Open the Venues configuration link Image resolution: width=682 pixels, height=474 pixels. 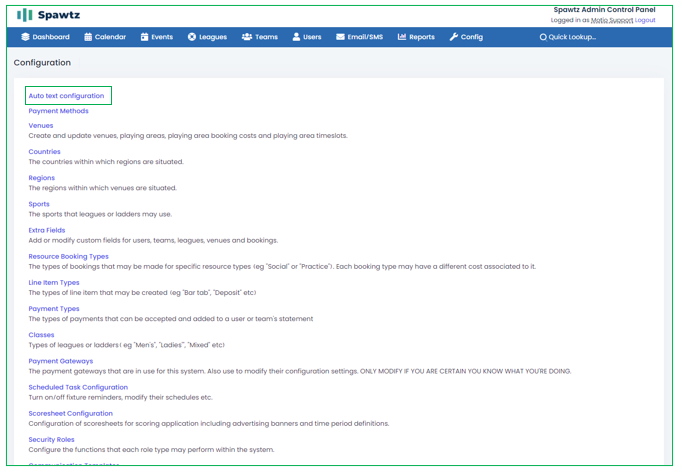coord(41,125)
